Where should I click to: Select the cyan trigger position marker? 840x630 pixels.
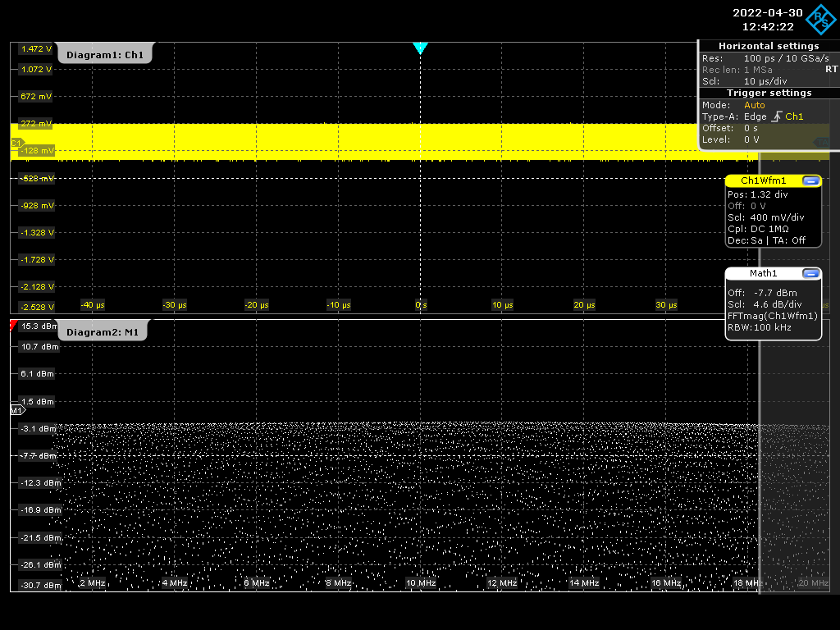421,48
